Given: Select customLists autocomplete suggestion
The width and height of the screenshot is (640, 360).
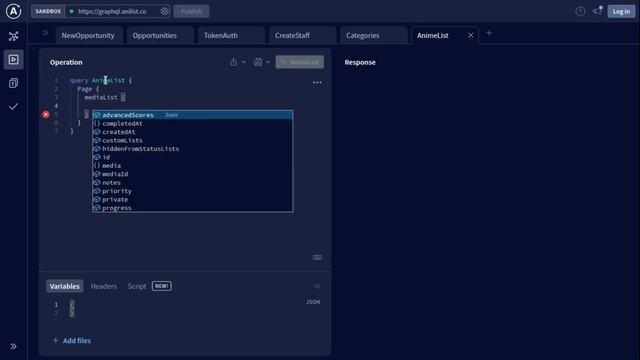Looking at the screenshot, I should (x=193, y=140).
